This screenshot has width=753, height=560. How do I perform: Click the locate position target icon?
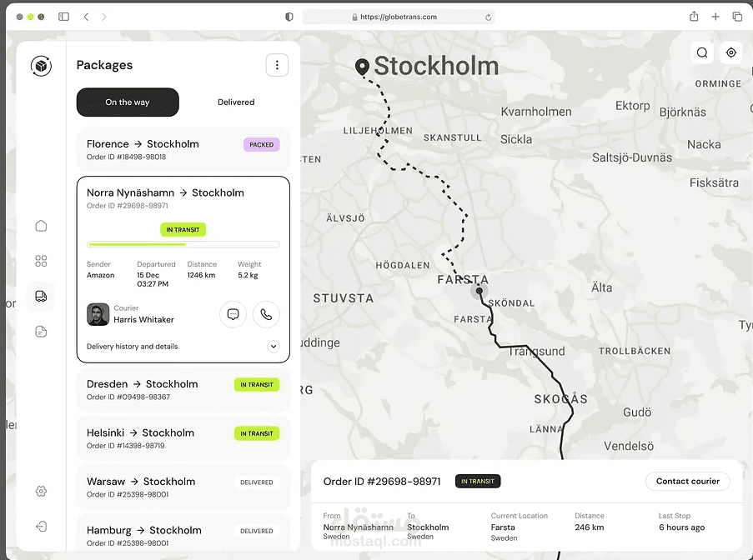tap(731, 52)
